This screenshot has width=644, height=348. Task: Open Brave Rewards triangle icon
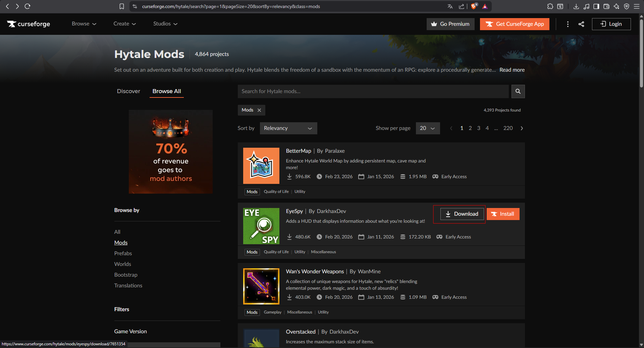485,6
